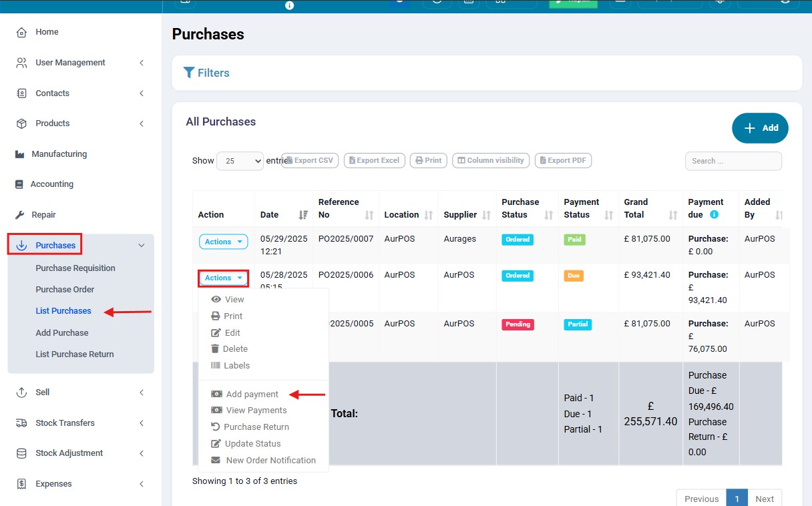Viewport: 812px width, 506px height.
Task: Sort by Location sort arrows
Action: pos(429,215)
